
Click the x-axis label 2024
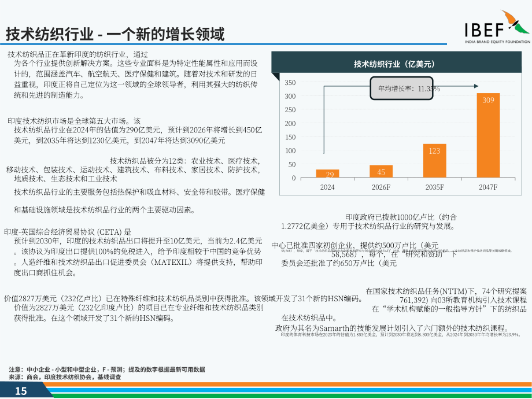click(x=327, y=187)
